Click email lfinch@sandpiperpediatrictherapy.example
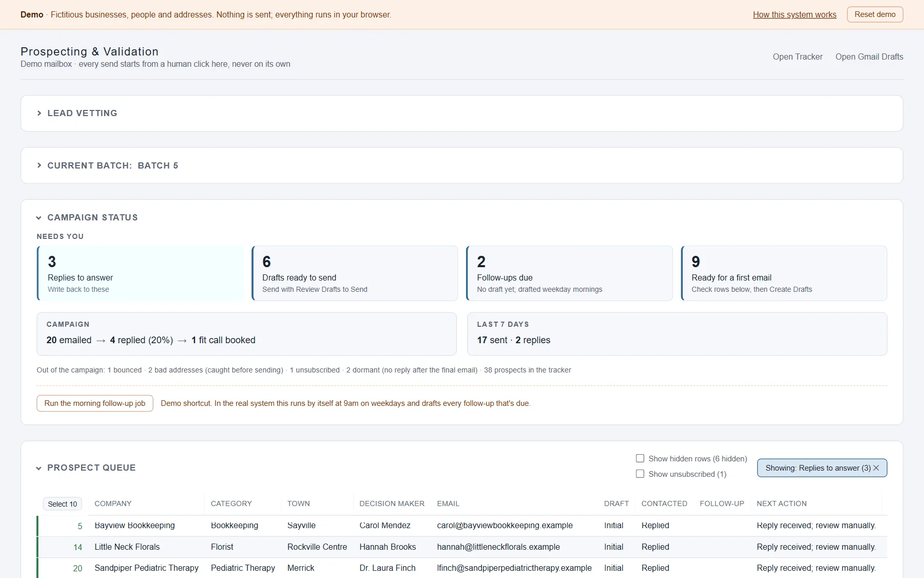Screen dimensions: 924x578 click(x=514, y=568)
